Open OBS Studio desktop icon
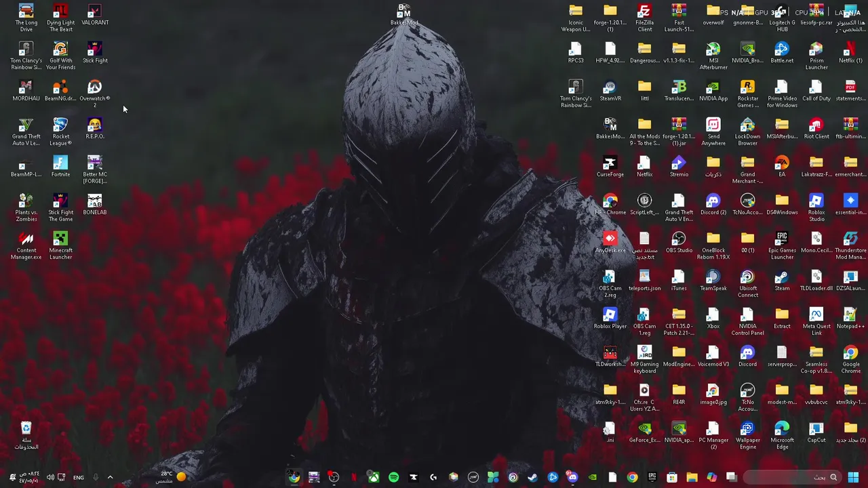This screenshot has height=488, width=868. click(x=679, y=243)
